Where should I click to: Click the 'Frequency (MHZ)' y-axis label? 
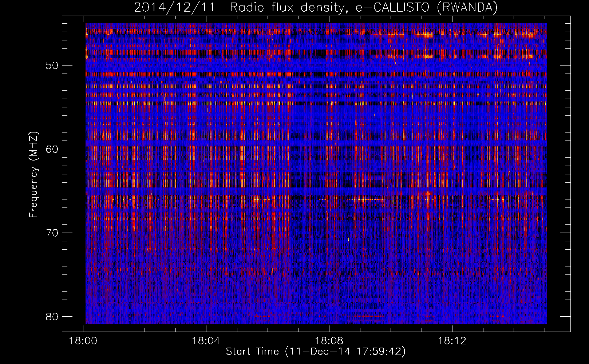pyautogui.click(x=33, y=175)
